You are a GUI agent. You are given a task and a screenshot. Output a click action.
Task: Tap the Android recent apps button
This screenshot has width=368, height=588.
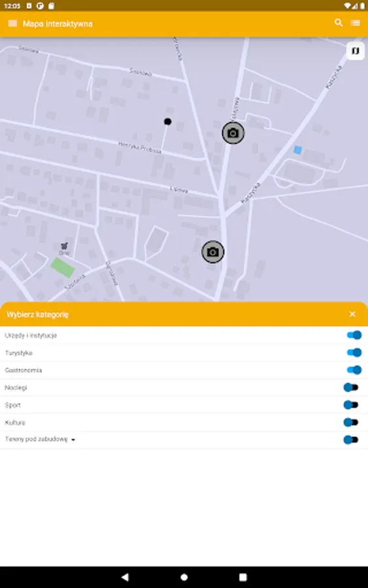243,577
